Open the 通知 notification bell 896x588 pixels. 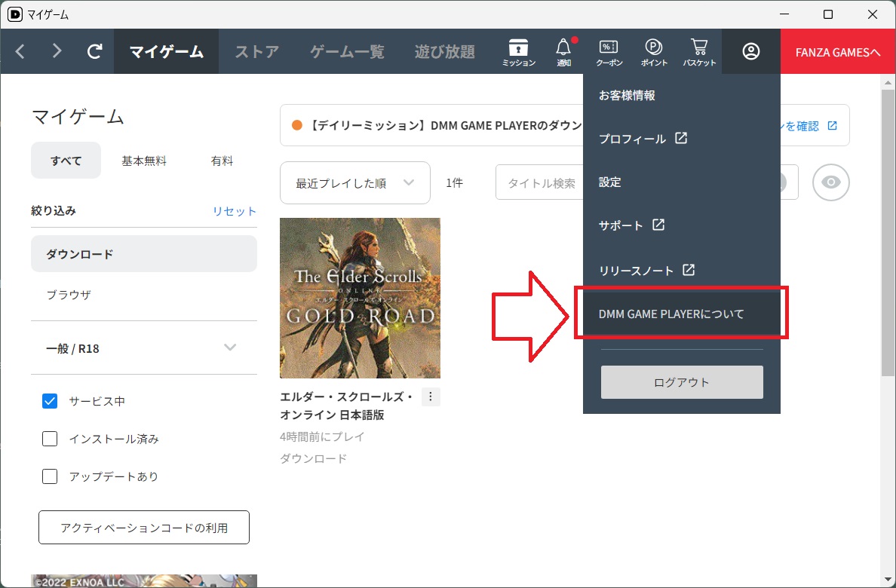coord(564,53)
